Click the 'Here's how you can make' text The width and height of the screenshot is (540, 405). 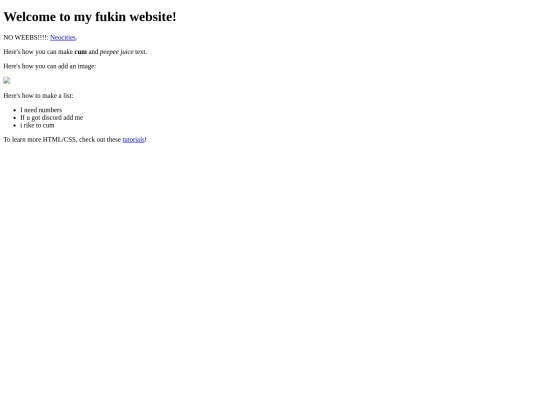(38, 52)
